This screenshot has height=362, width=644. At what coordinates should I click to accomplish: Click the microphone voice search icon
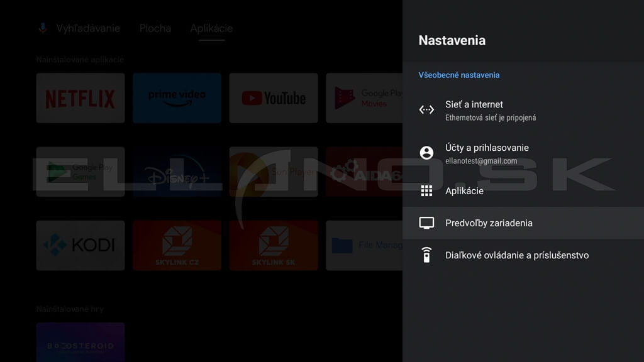tap(43, 28)
